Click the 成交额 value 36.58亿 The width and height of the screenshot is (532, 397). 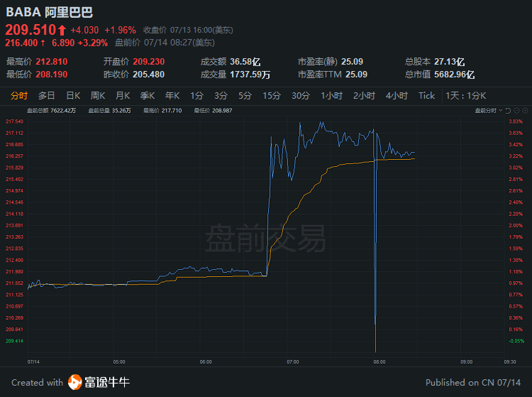tap(245, 62)
